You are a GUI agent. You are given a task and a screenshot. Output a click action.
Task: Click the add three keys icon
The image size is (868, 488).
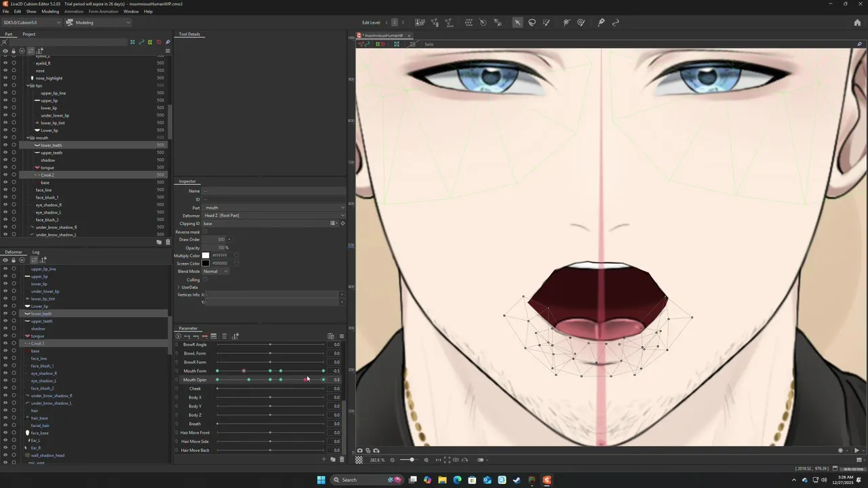196,336
